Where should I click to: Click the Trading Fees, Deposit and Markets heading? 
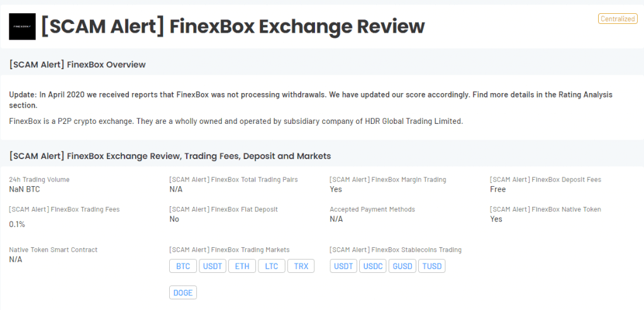click(x=170, y=156)
